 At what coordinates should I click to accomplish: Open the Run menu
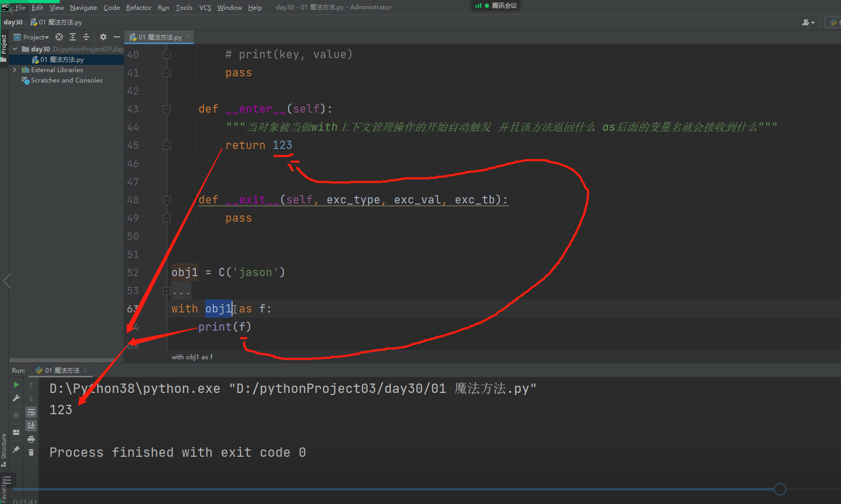coord(164,7)
